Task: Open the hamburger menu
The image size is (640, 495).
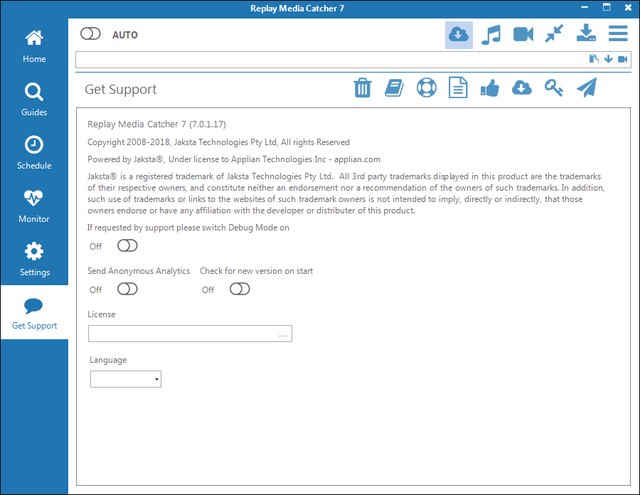Action: click(619, 34)
